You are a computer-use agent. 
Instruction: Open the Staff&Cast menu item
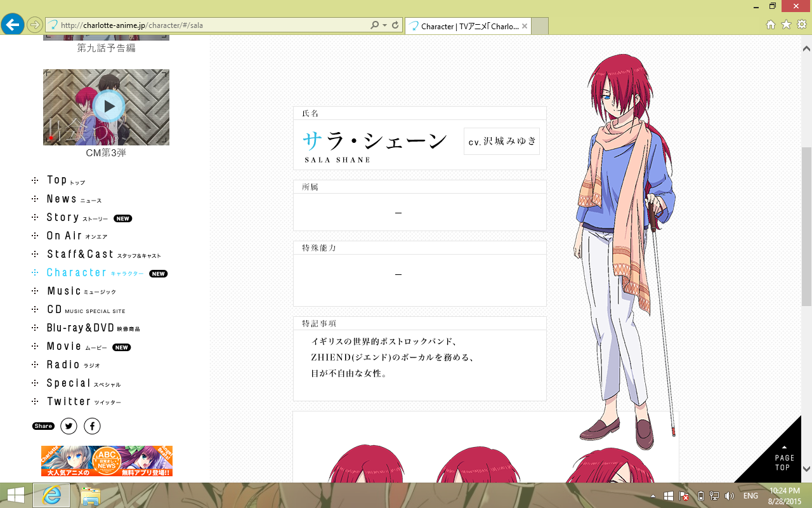click(104, 255)
